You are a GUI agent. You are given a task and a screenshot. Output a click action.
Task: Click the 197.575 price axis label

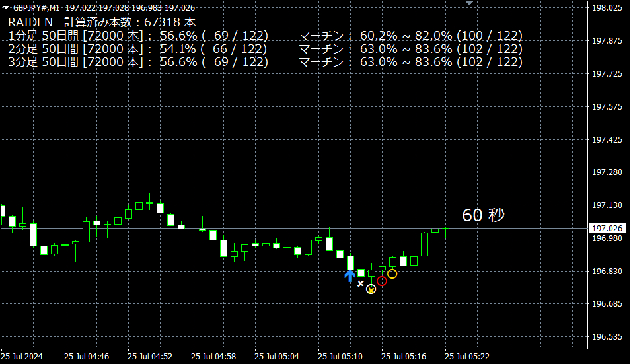point(607,107)
